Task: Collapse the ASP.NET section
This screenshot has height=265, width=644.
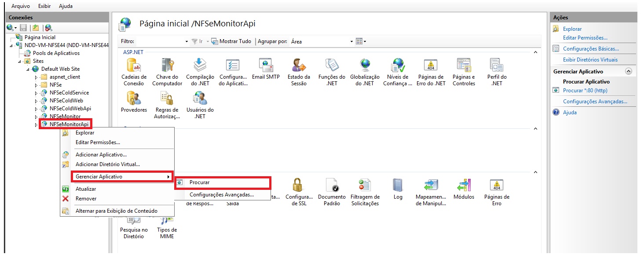Action: pos(535,52)
